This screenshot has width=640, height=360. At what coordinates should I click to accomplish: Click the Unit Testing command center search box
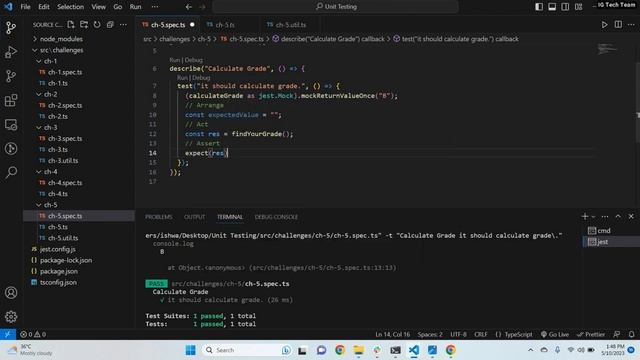coord(336,7)
